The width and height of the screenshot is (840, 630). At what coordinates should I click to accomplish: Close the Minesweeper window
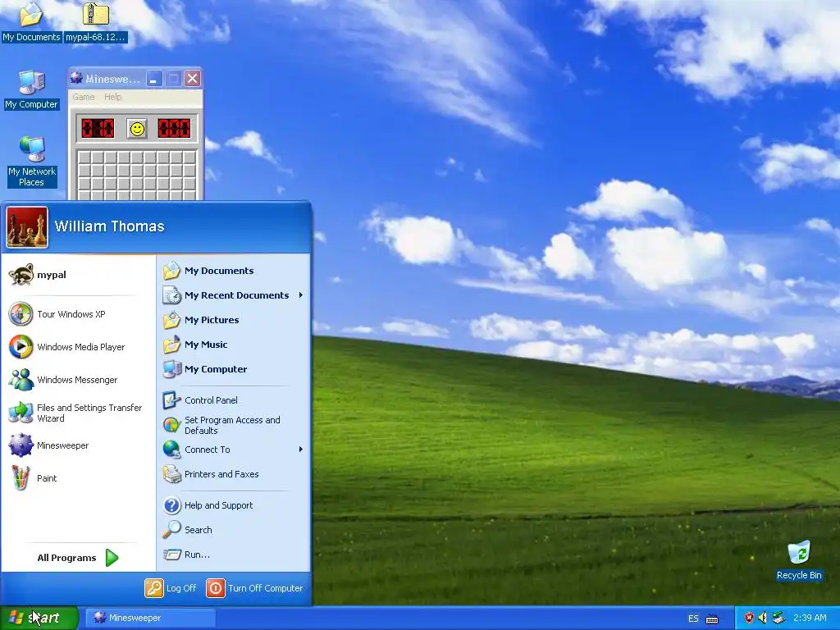click(x=192, y=80)
